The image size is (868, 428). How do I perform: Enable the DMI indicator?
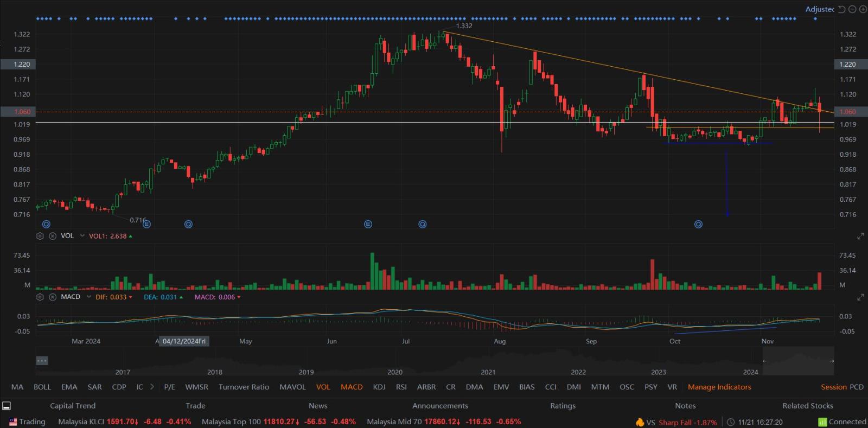(574, 387)
